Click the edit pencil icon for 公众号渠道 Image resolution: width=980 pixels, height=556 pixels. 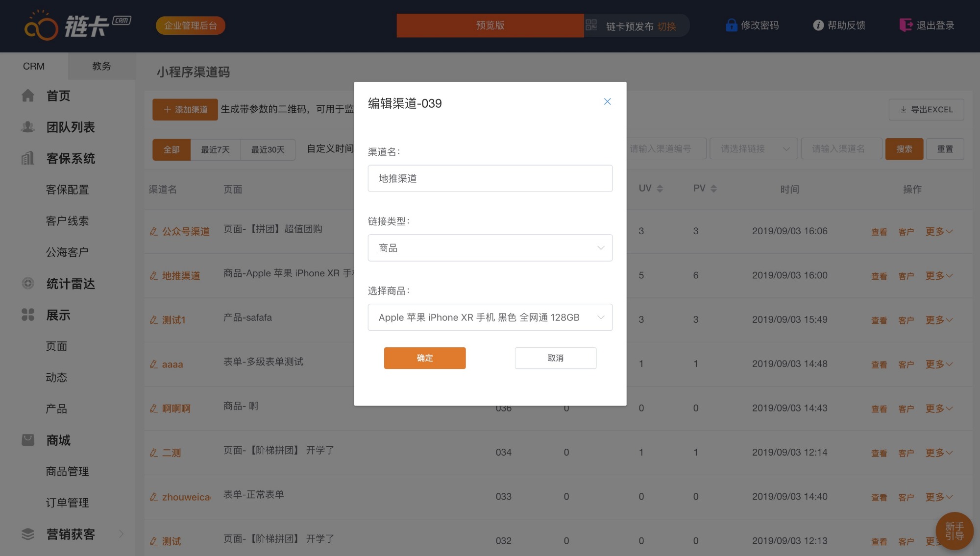tap(154, 231)
